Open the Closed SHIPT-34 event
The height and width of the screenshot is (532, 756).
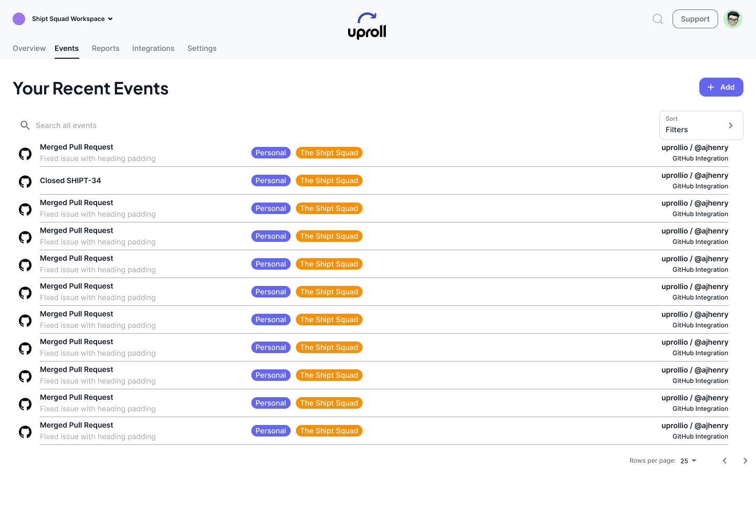tap(70, 180)
